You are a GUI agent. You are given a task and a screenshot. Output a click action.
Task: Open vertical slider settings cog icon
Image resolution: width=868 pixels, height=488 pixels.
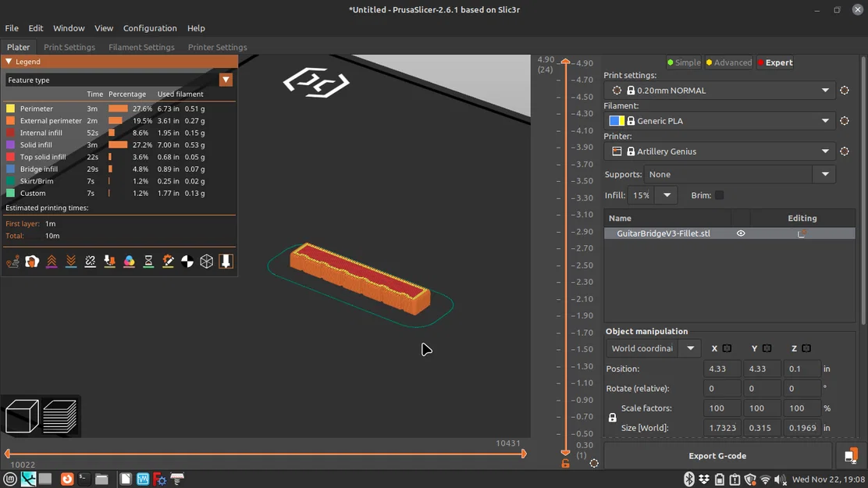(594, 463)
